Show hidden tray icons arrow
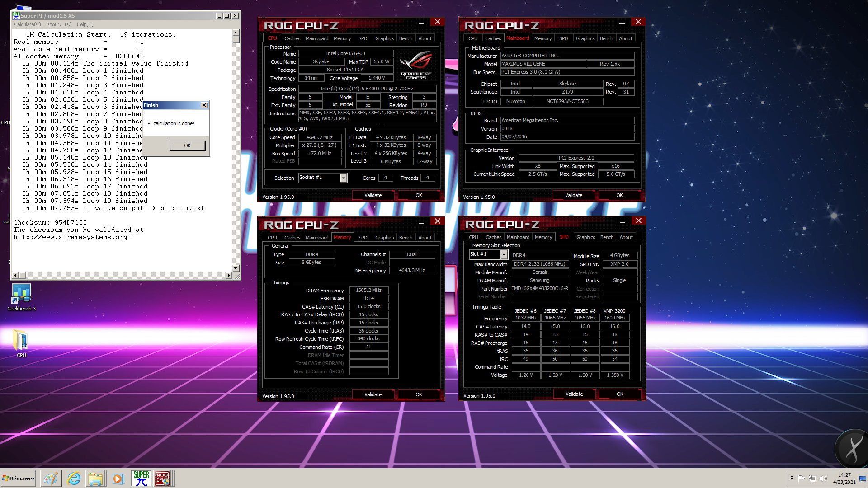 click(x=792, y=478)
